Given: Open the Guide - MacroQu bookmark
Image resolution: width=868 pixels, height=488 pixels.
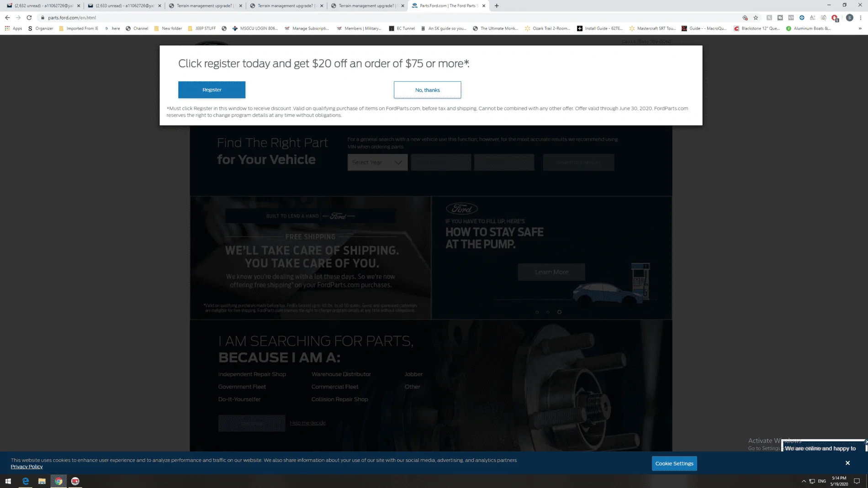Looking at the screenshot, I should tap(704, 28).
